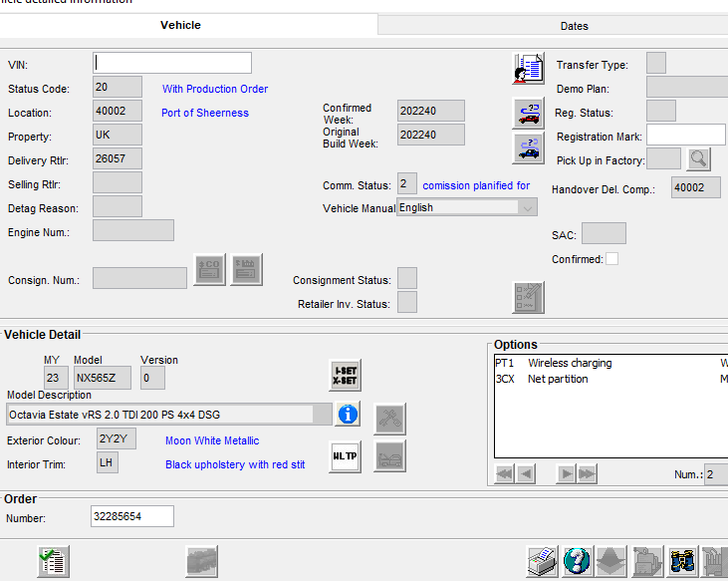Click the Status Code field showing 20
The height and width of the screenshot is (581, 728).
click(x=118, y=87)
